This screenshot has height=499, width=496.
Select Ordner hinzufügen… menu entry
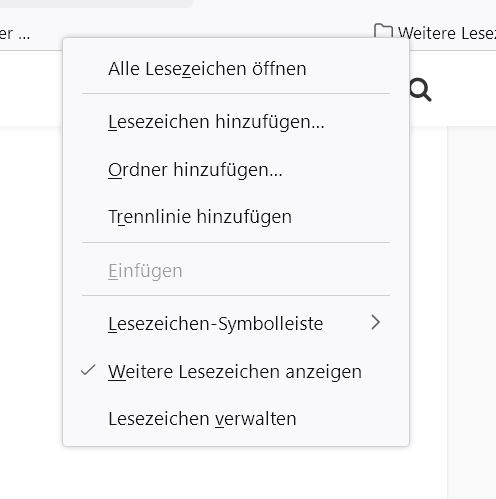click(x=236, y=169)
